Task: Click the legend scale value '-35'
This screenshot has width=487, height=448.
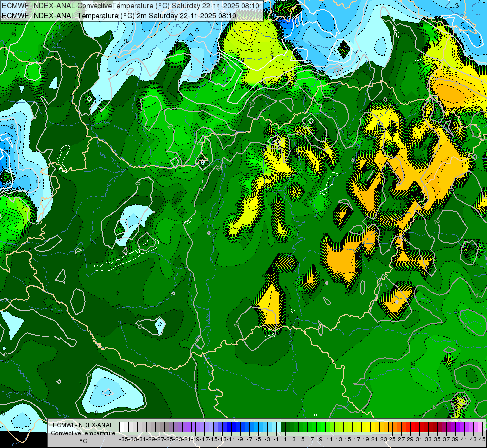Action: [124, 439]
